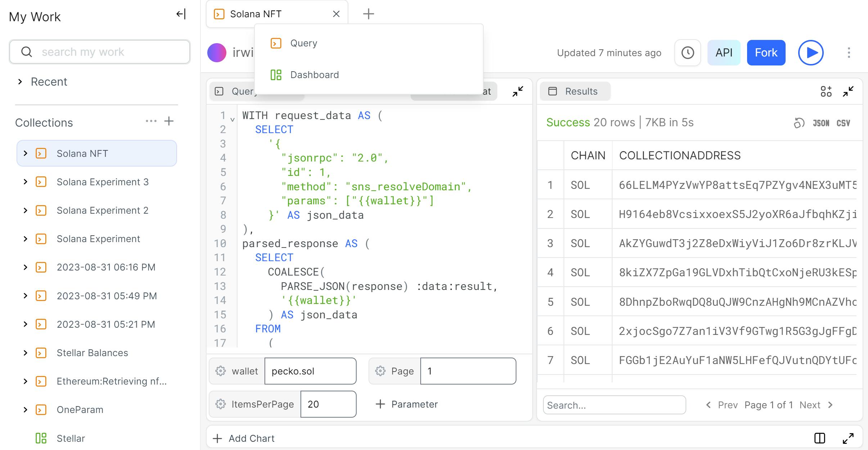Focus the results Search field

614,405
